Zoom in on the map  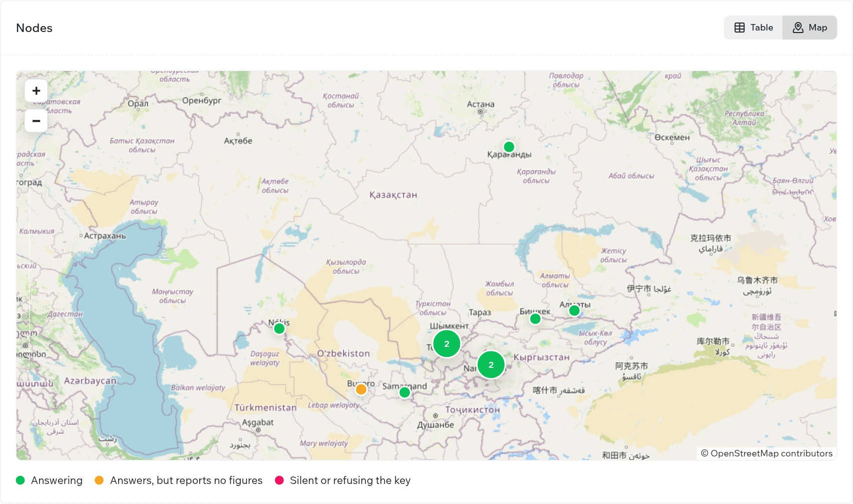(36, 91)
